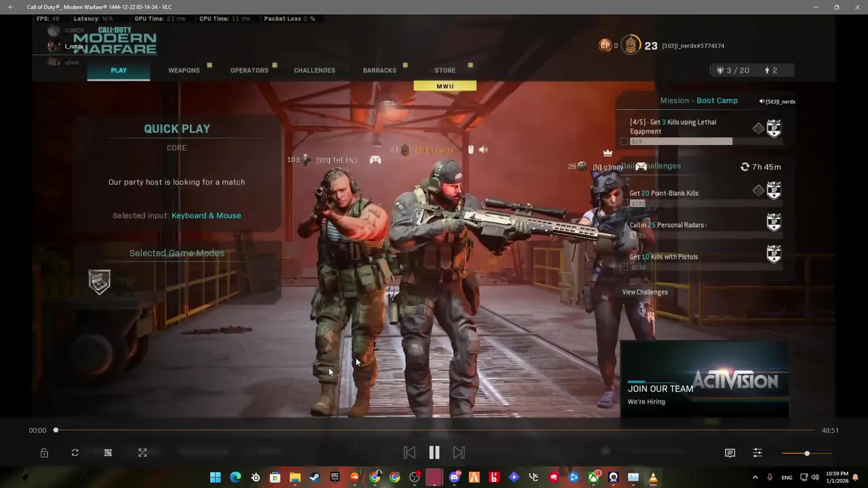Click the VLC snapshot/crop frame icon
The height and width of the screenshot is (488, 868).
tap(108, 453)
